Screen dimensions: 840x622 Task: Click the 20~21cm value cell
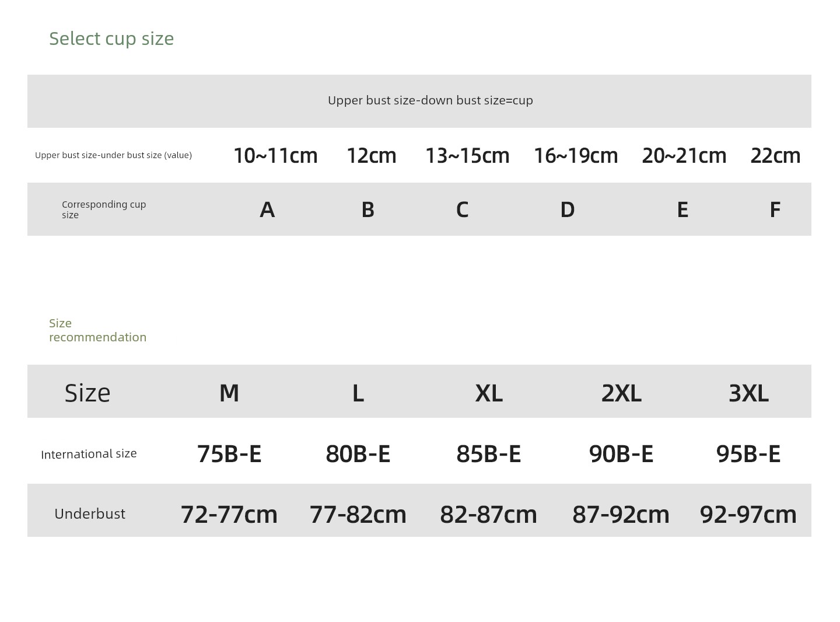[x=684, y=156]
